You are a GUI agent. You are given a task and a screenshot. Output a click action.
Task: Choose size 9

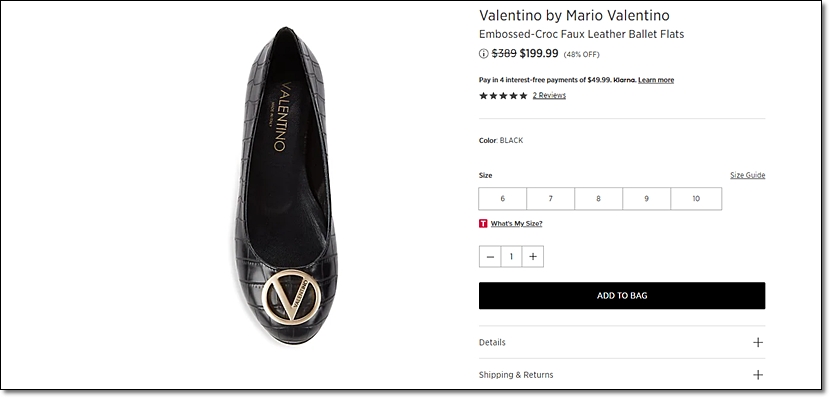tap(646, 199)
